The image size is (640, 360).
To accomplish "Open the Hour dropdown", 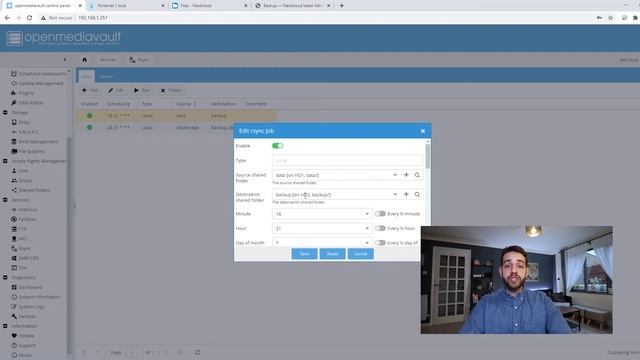I will 367,228.
